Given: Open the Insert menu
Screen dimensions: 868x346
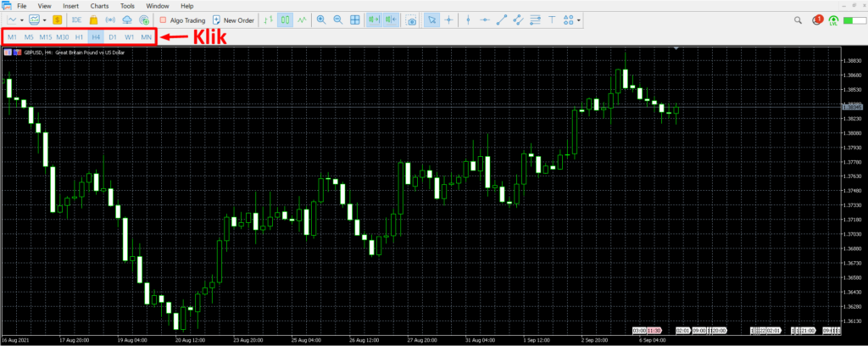Looking at the screenshot, I should point(71,6).
